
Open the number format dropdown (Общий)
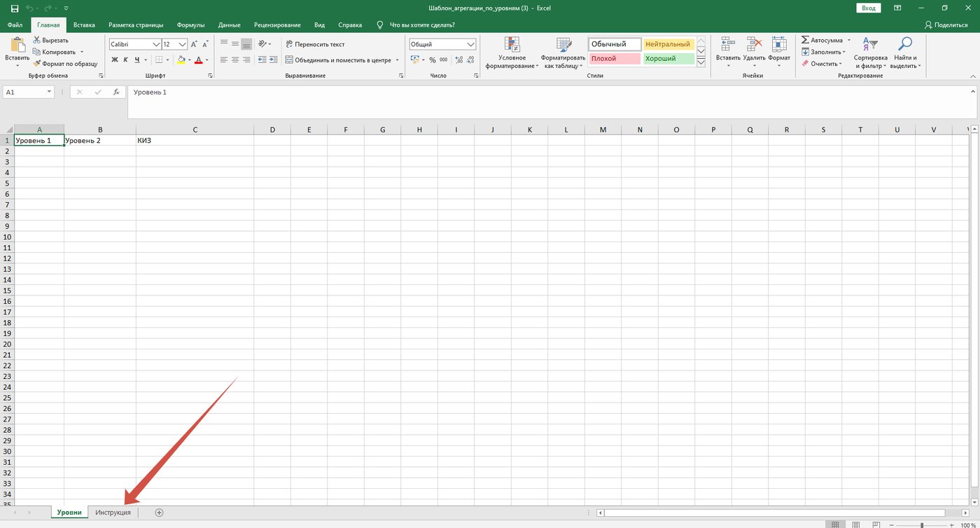470,44
